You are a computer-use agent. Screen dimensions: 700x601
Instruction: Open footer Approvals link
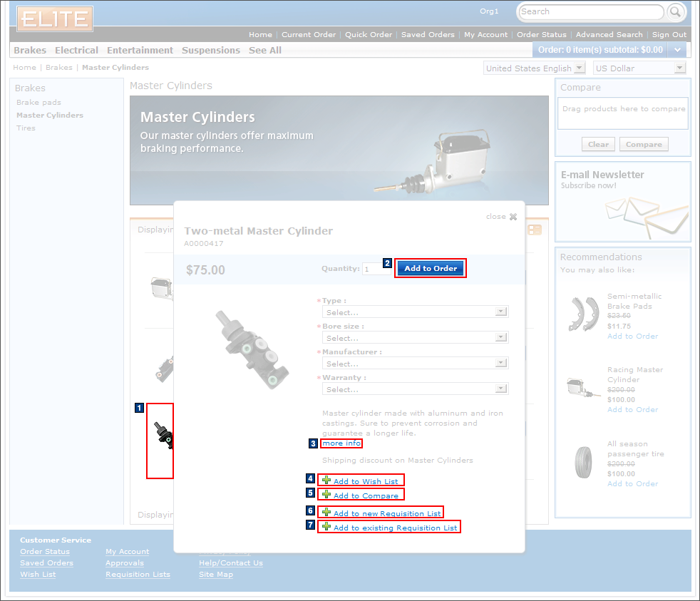point(125,563)
